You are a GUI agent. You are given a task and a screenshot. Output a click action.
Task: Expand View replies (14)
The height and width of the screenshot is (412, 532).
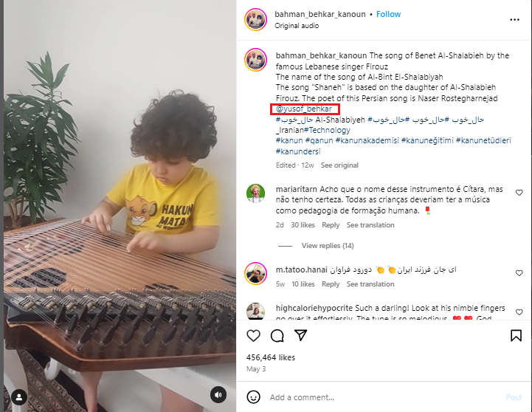pos(328,246)
